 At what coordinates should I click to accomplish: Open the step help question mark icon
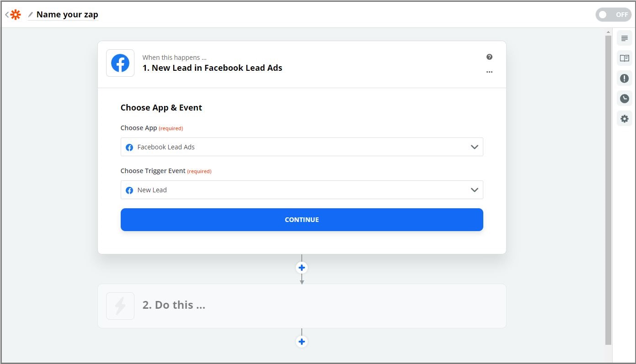pos(489,57)
